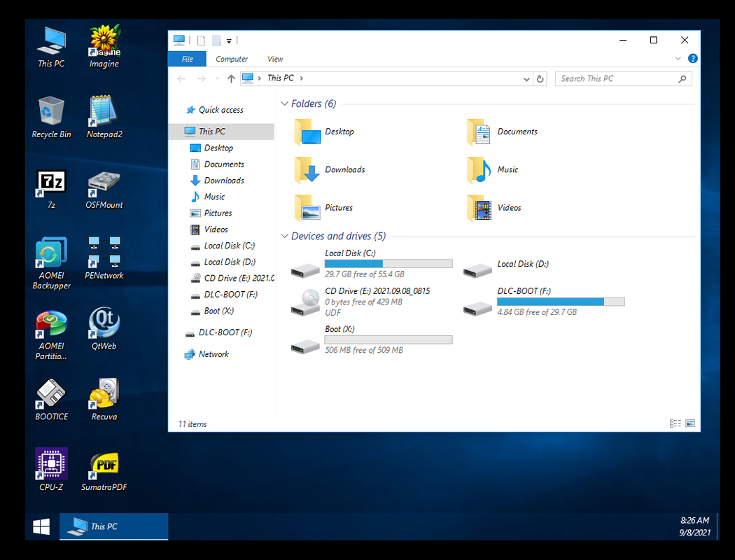Select CD Drive (E:) in main pane
Viewport: 735px width, 560px height.
[360, 302]
